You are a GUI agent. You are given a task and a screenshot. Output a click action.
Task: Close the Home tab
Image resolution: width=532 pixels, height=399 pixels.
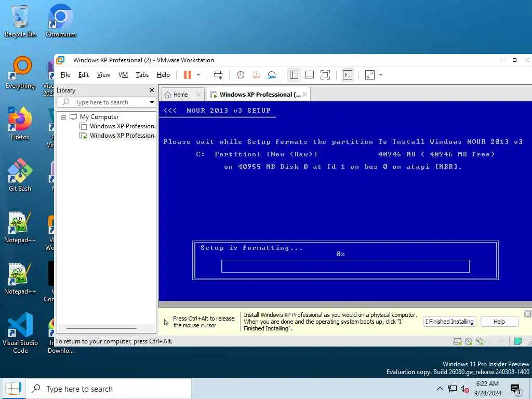click(x=199, y=95)
